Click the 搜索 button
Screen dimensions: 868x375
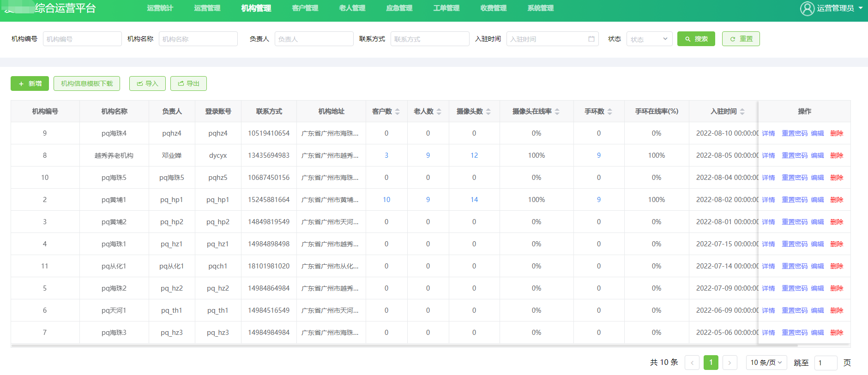(696, 39)
